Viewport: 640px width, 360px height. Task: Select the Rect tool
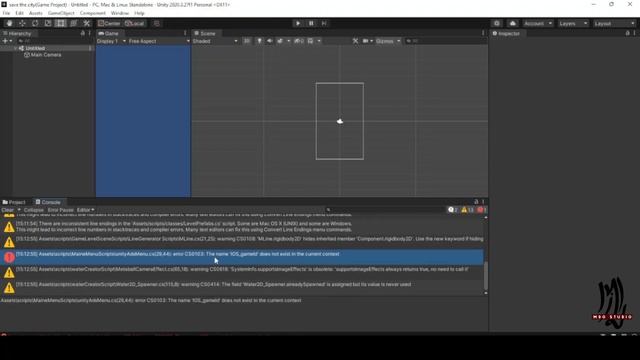60,23
